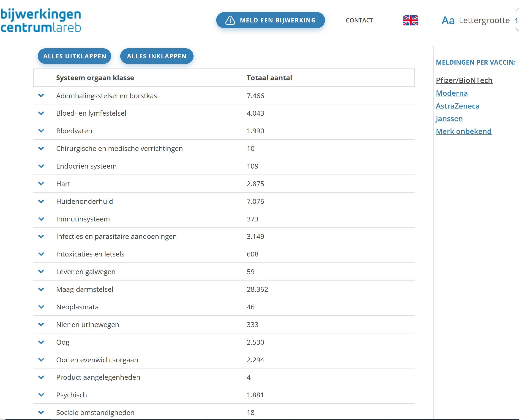
Task: Expand the Nier en urinewegen row
Action: tap(41, 325)
